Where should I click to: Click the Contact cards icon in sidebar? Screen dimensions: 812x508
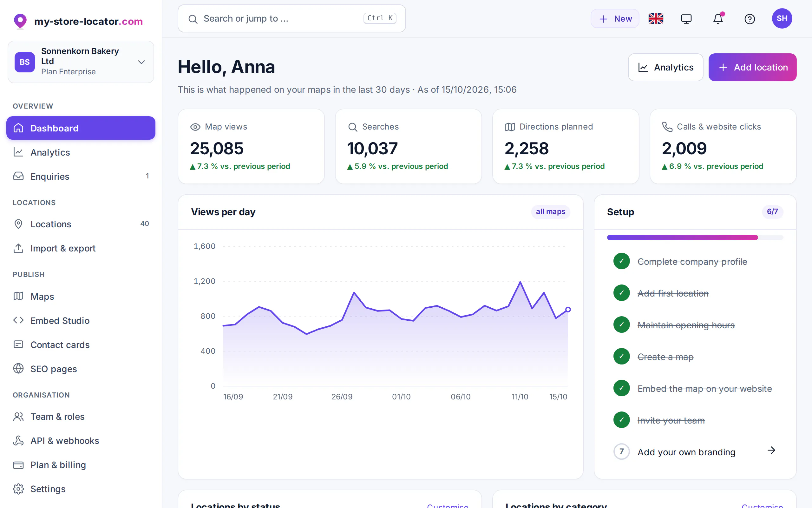tap(18, 344)
